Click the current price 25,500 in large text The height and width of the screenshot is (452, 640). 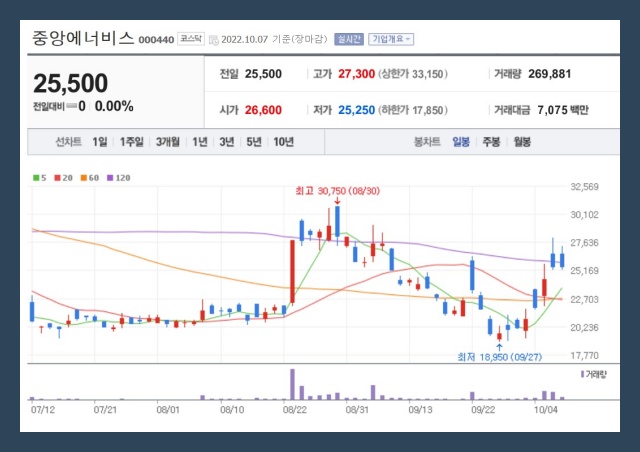tap(71, 83)
